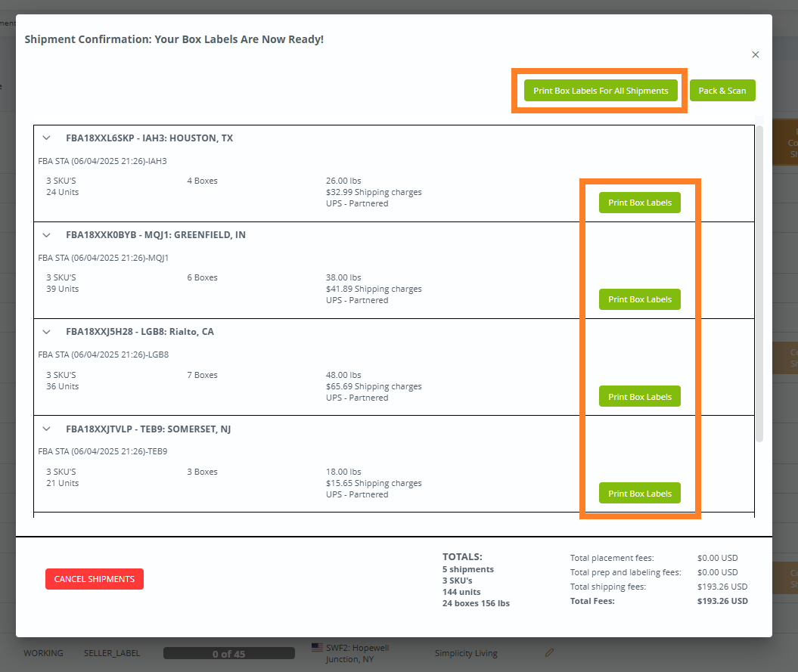This screenshot has width=798, height=672.
Task: Click the Simplicity Living label
Action: (x=466, y=652)
